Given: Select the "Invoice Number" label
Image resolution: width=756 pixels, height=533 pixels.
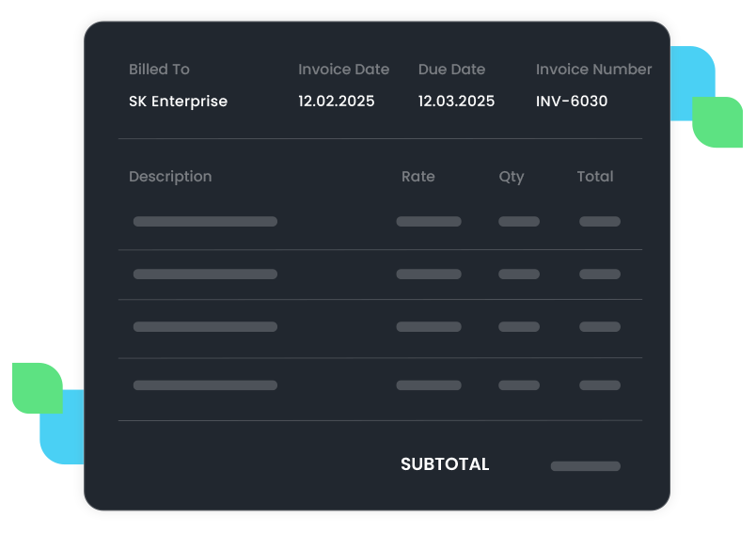Looking at the screenshot, I should [x=593, y=70].
